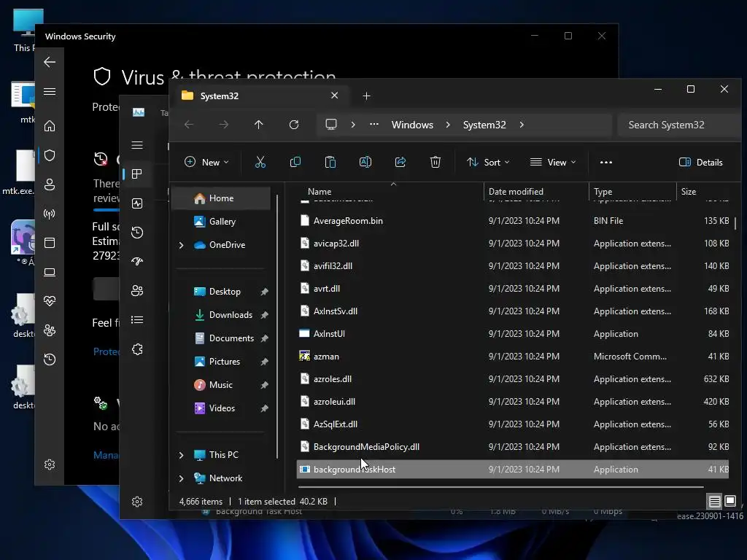The height and width of the screenshot is (560, 747).
Task: Open Task Manager Startup apps icon
Action: 137,262
